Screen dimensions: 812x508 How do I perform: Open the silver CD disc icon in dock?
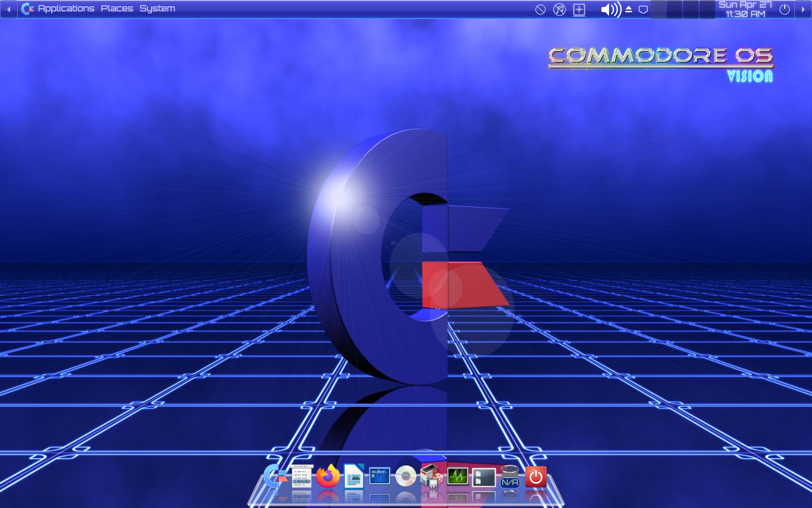(406, 476)
